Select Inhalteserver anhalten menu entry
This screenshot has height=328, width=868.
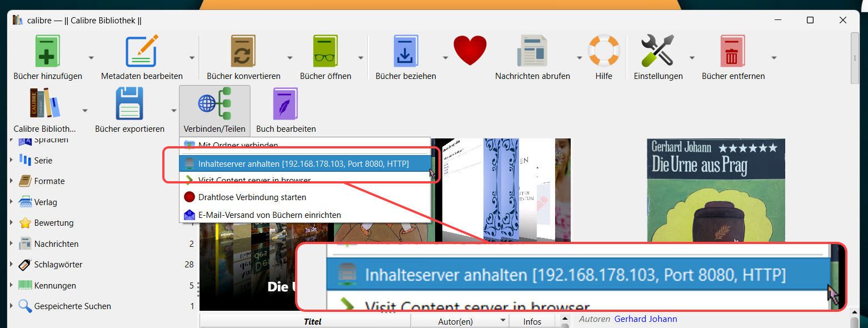click(303, 163)
